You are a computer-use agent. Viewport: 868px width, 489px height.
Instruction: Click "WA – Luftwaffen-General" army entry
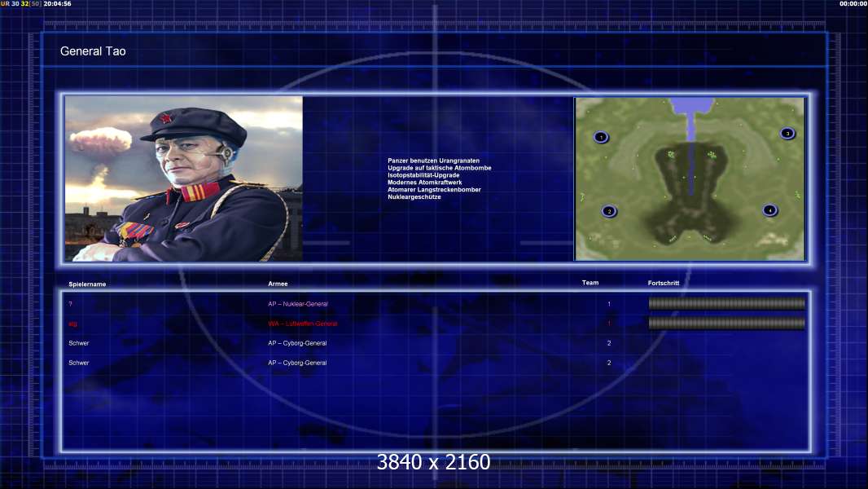[303, 324]
